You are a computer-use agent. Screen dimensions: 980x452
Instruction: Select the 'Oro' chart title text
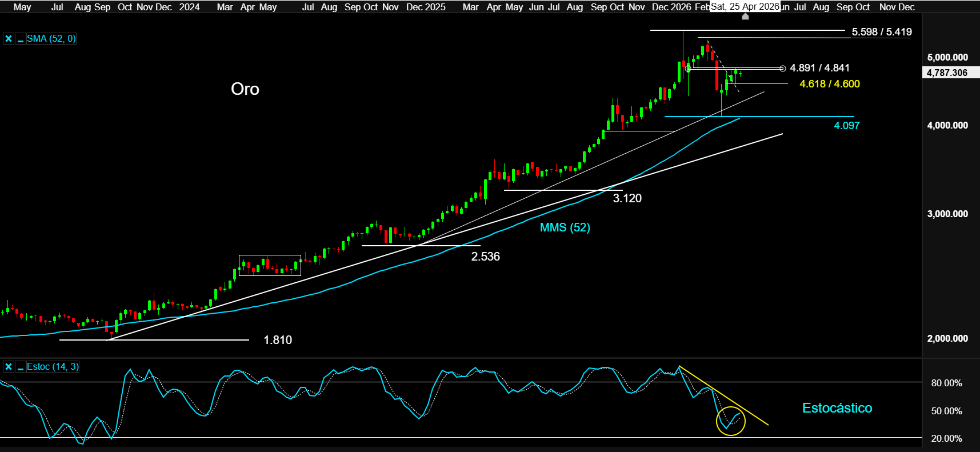click(x=245, y=89)
